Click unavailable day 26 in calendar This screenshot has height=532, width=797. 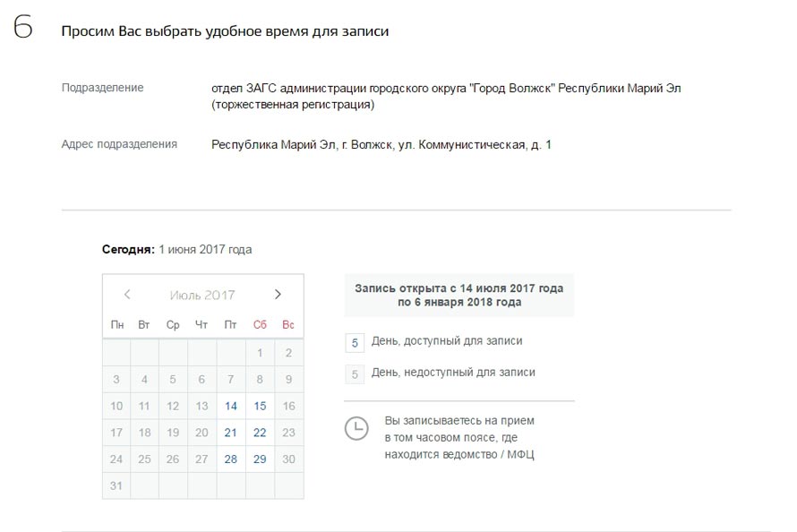173,459
